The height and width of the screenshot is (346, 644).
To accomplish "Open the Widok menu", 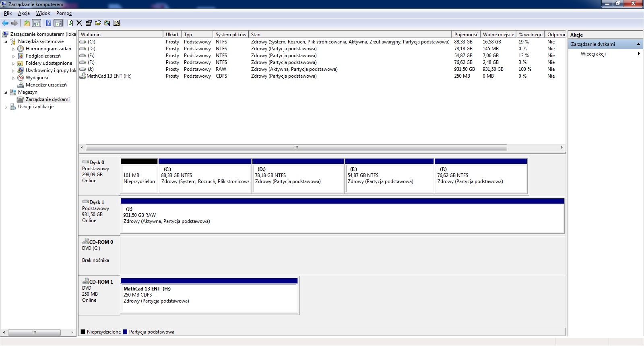I will pos(43,13).
